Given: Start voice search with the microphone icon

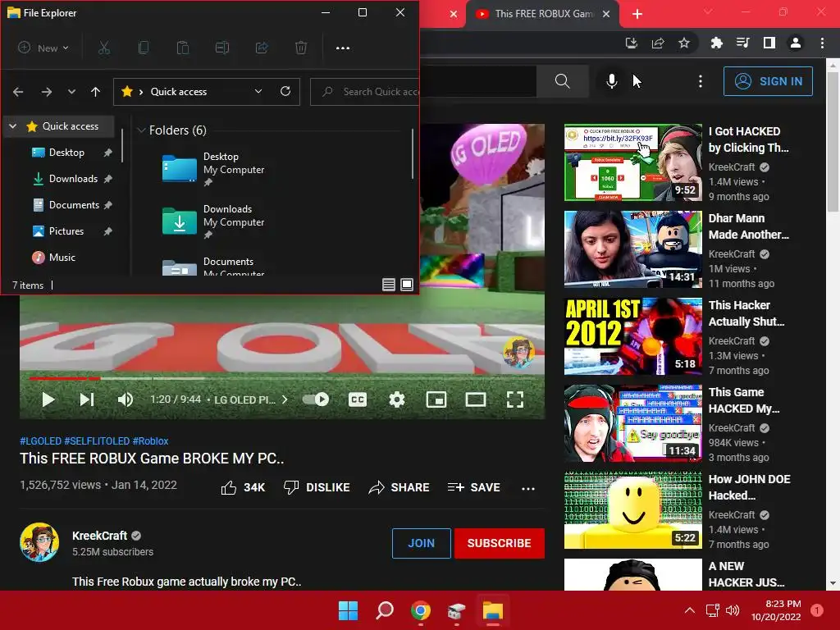Looking at the screenshot, I should (x=612, y=81).
